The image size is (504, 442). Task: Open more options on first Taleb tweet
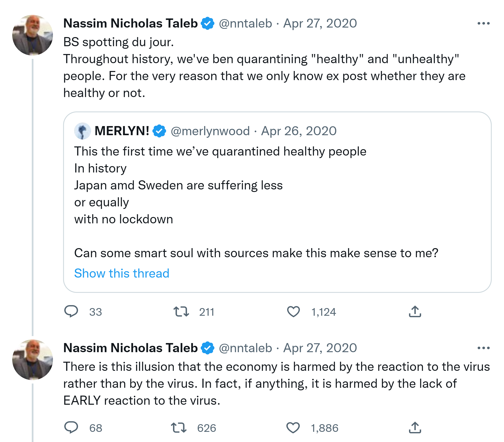[483, 24]
